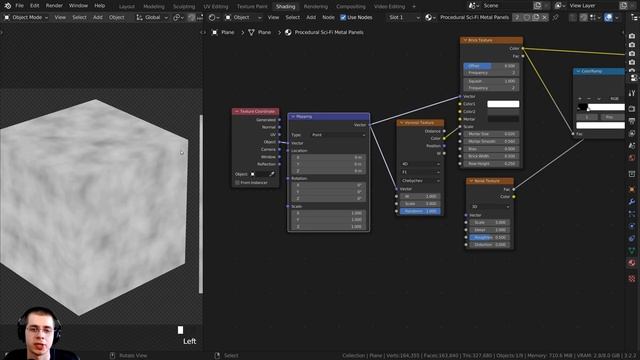Click the Noise Texture Roughness slider
Image resolution: width=640 pixels, height=360 pixels.
489,237
